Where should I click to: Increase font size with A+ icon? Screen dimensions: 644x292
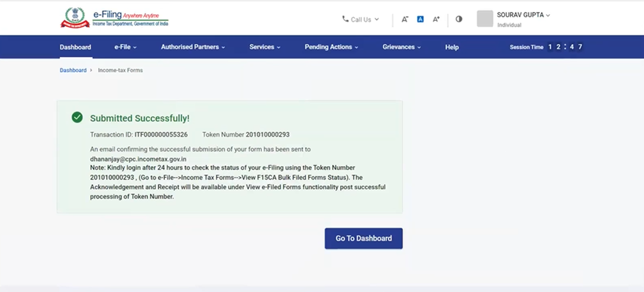[x=436, y=19]
